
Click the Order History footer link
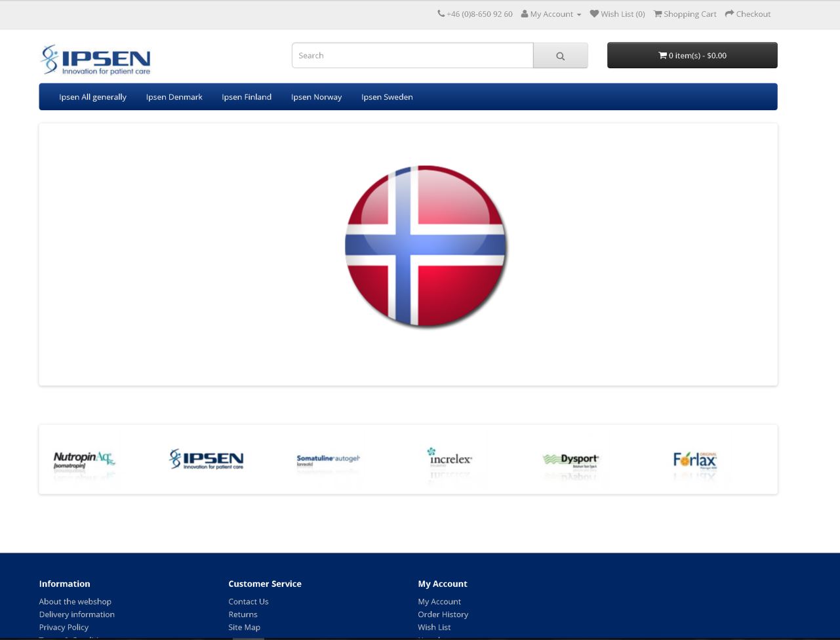point(443,614)
